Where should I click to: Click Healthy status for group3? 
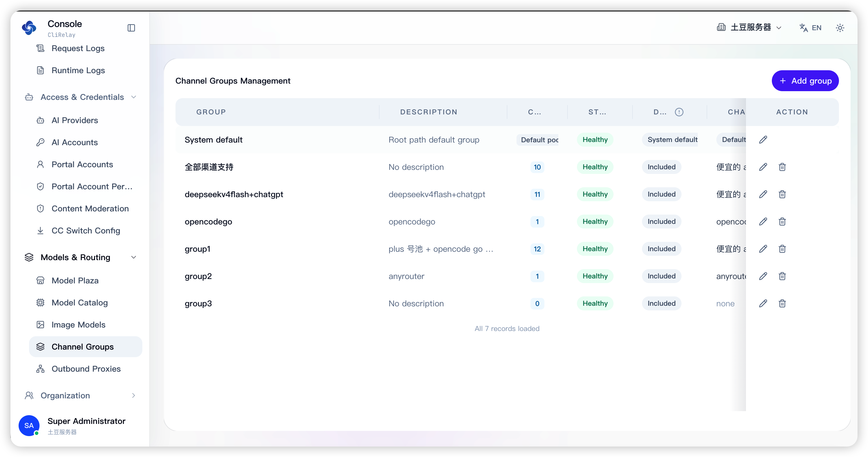pos(595,303)
